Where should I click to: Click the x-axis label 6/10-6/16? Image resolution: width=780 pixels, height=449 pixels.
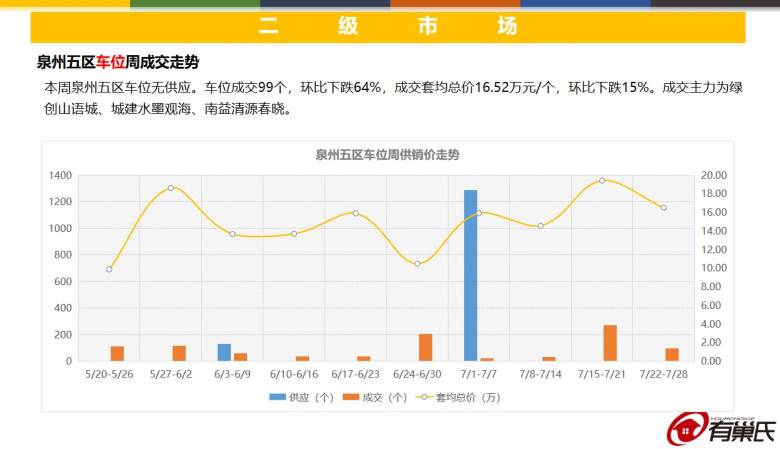tap(294, 374)
